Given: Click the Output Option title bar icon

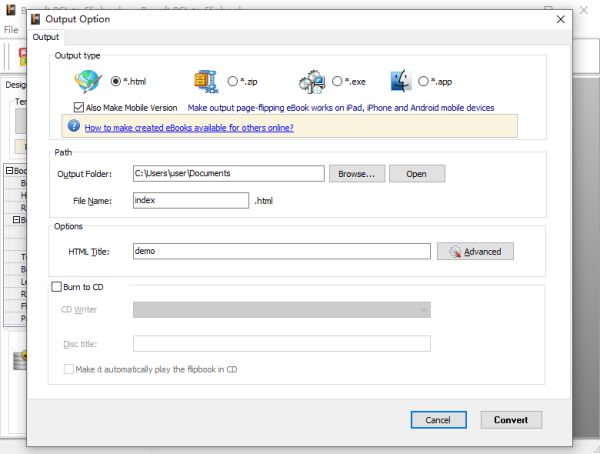Looking at the screenshot, I should coord(36,19).
